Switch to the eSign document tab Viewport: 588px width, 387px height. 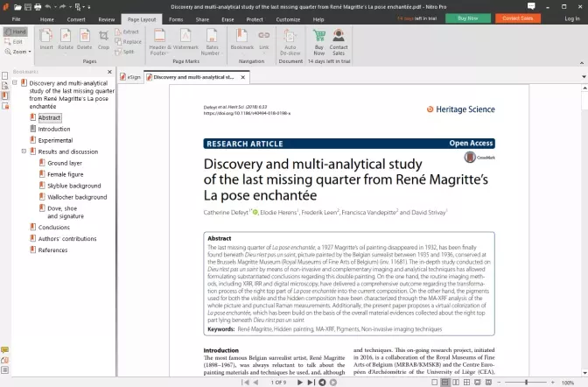(x=130, y=77)
